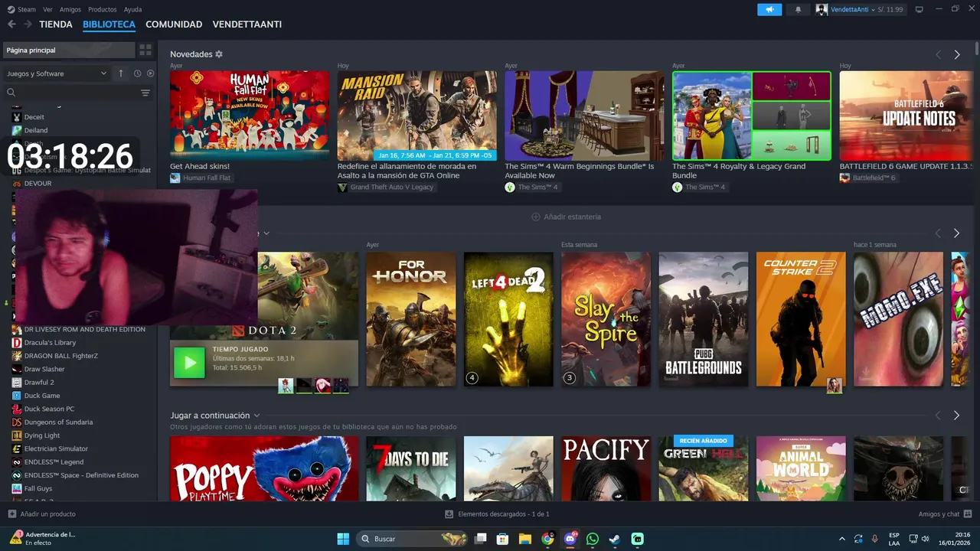Select DRAGON BALL FighterZ in the list
Image resolution: width=980 pixels, height=551 pixels.
[60, 356]
